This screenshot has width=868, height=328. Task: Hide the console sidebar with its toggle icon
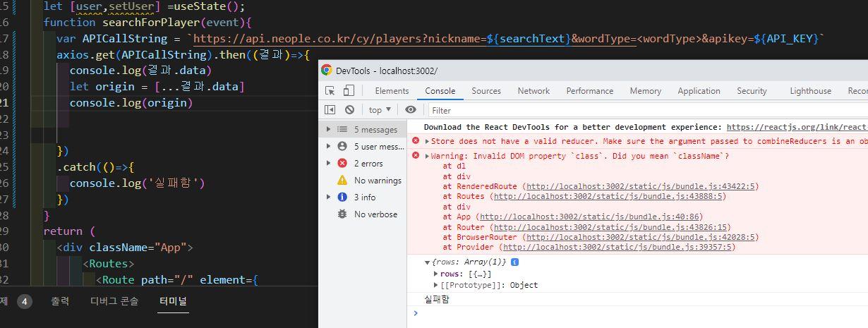point(330,110)
